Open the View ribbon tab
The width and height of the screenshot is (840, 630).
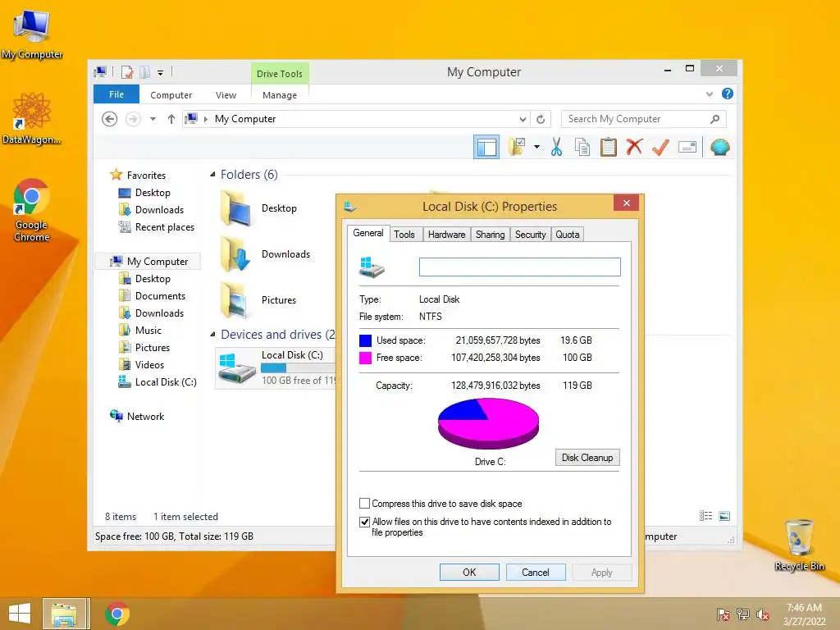pyautogui.click(x=226, y=95)
